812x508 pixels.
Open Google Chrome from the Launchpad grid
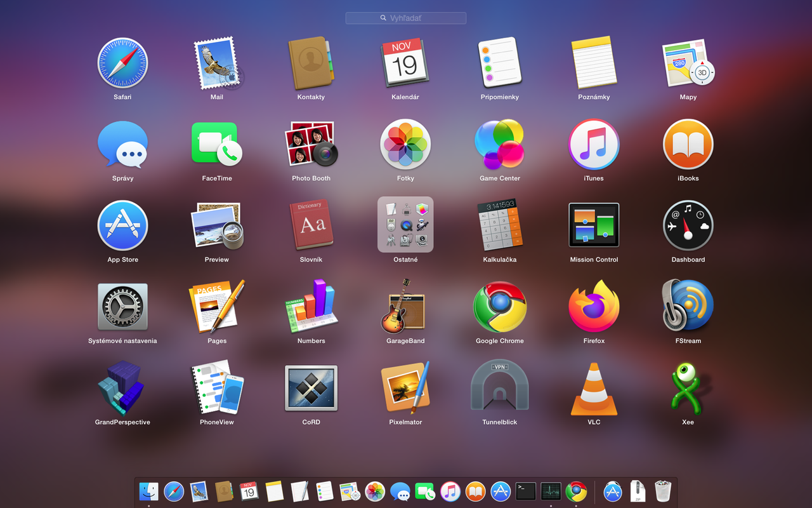[x=500, y=307]
